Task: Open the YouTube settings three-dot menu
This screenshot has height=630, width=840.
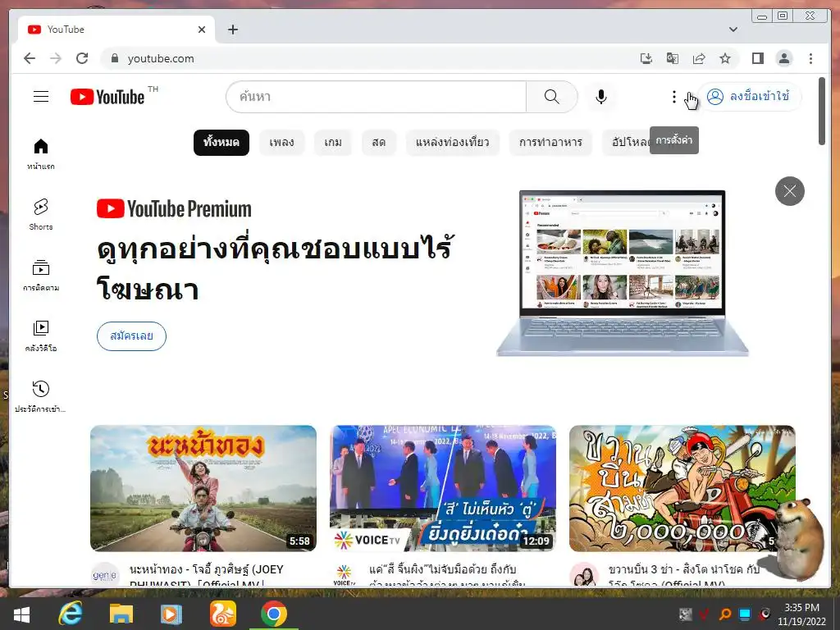Action: (x=674, y=97)
